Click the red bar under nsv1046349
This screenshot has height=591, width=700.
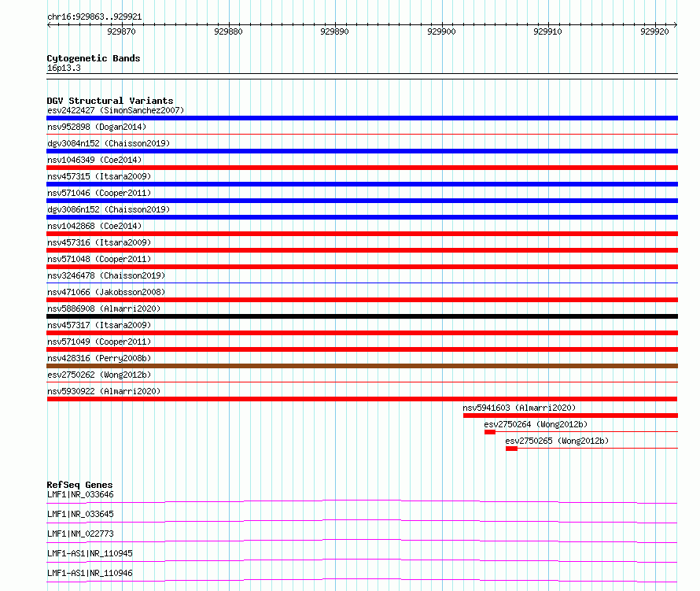362,168
